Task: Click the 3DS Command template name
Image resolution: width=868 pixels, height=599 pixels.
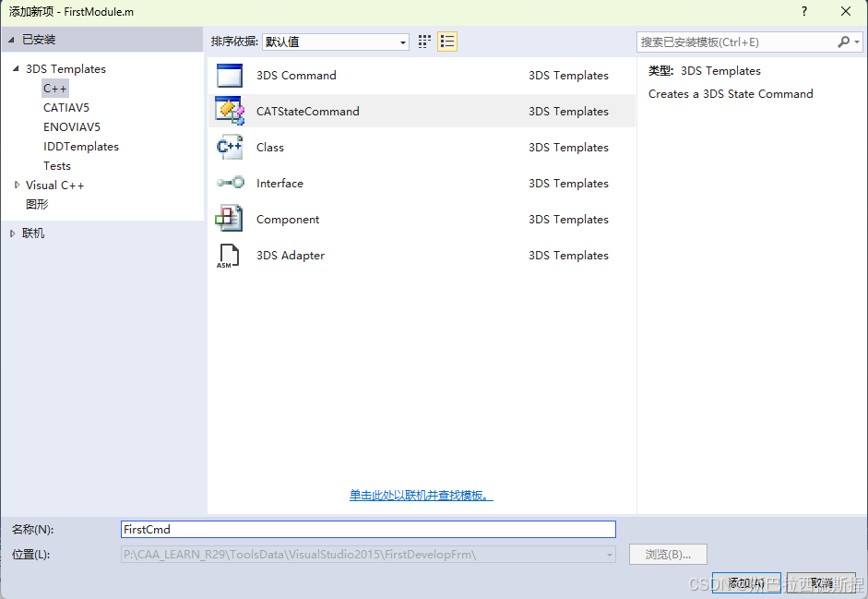Action: (x=296, y=76)
